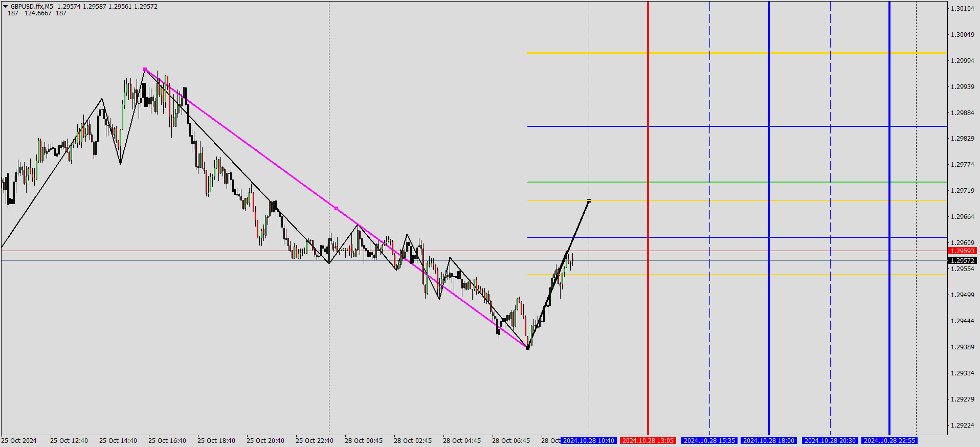Grab the magenta trendline middle anchor point
Viewport: 980px width, 447px height.
pyautogui.click(x=336, y=208)
